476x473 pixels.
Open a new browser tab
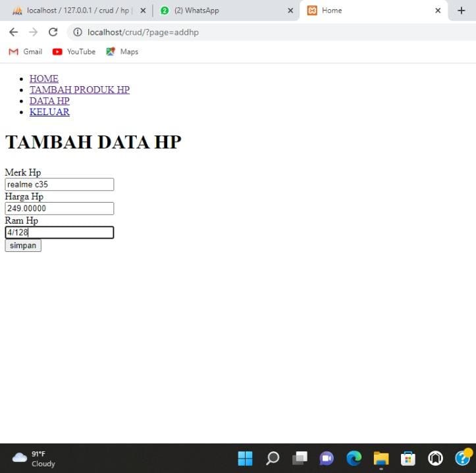[x=461, y=11]
